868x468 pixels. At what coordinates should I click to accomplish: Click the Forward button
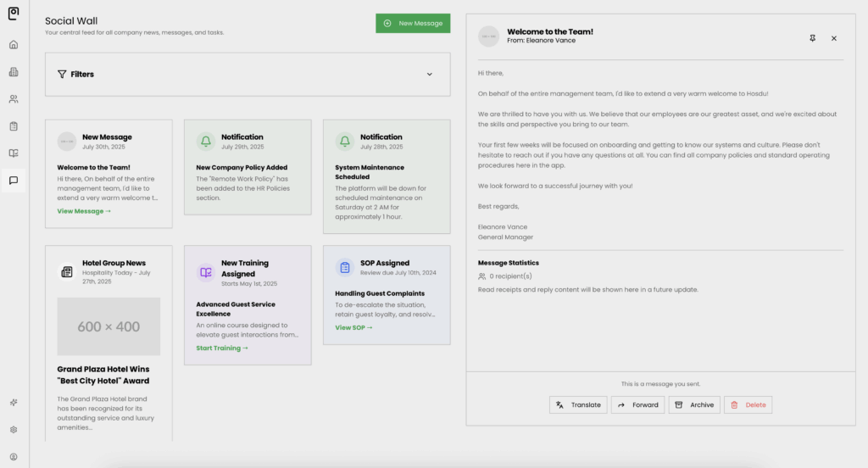[637, 405]
